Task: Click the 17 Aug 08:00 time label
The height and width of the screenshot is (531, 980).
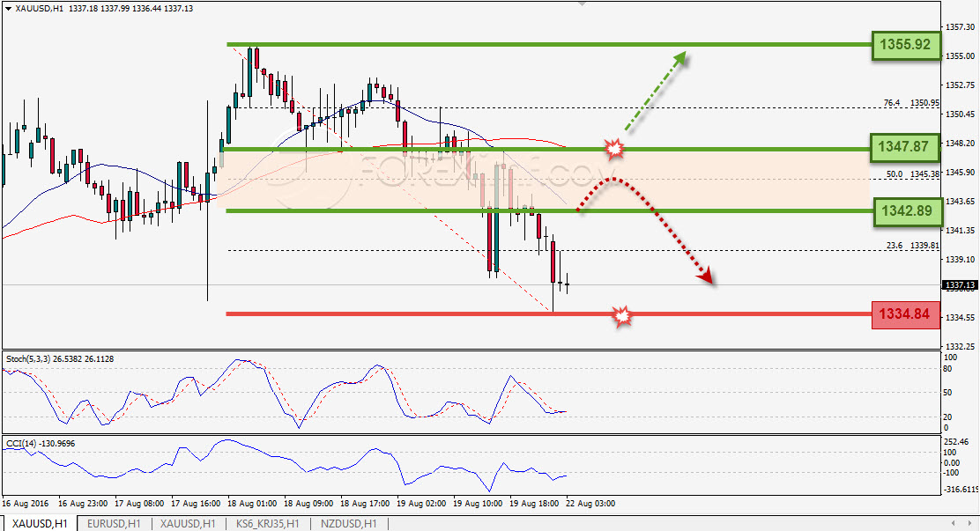Action: [x=139, y=504]
